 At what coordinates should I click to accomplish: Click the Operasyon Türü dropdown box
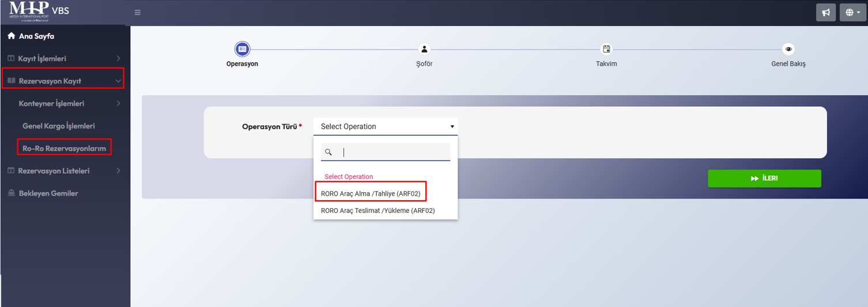pos(385,126)
